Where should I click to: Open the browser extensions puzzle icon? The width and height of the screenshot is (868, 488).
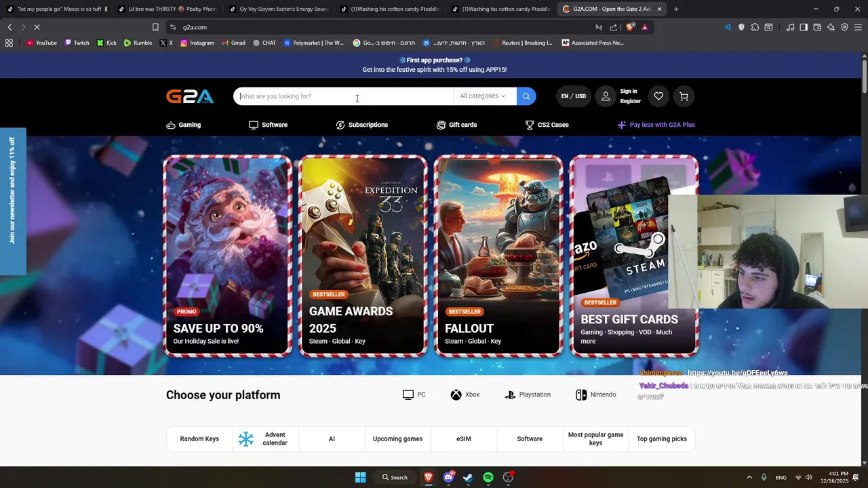click(x=755, y=27)
